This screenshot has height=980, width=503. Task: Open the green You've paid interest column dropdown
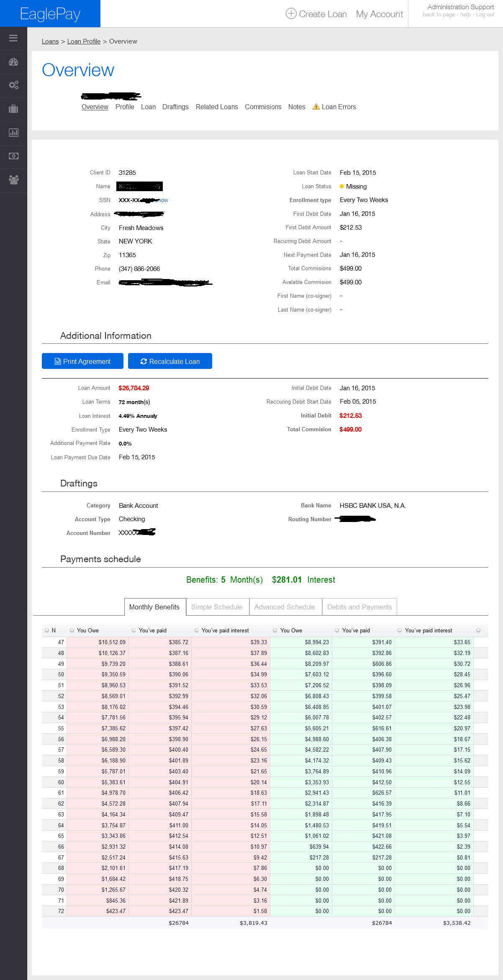[x=400, y=631]
